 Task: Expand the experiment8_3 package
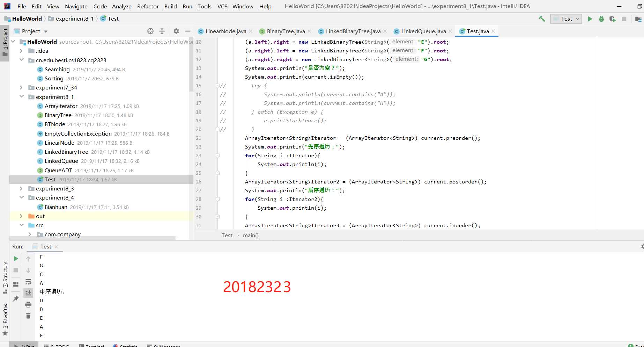click(21, 188)
